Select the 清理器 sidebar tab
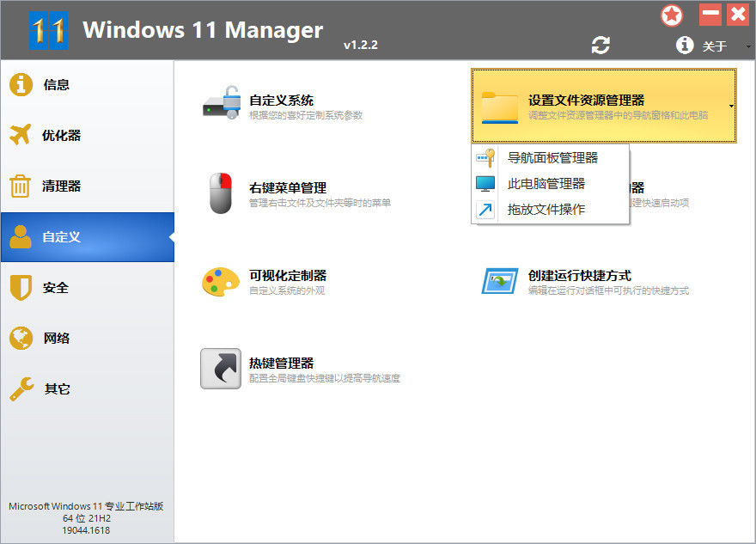This screenshot has height=544, width=756. (88, 186)
